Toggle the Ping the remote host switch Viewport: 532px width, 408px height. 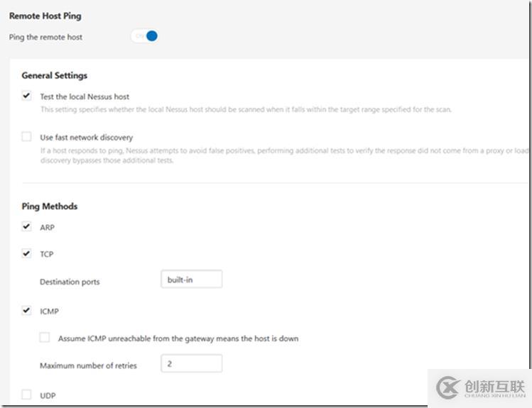pos(145,36)
